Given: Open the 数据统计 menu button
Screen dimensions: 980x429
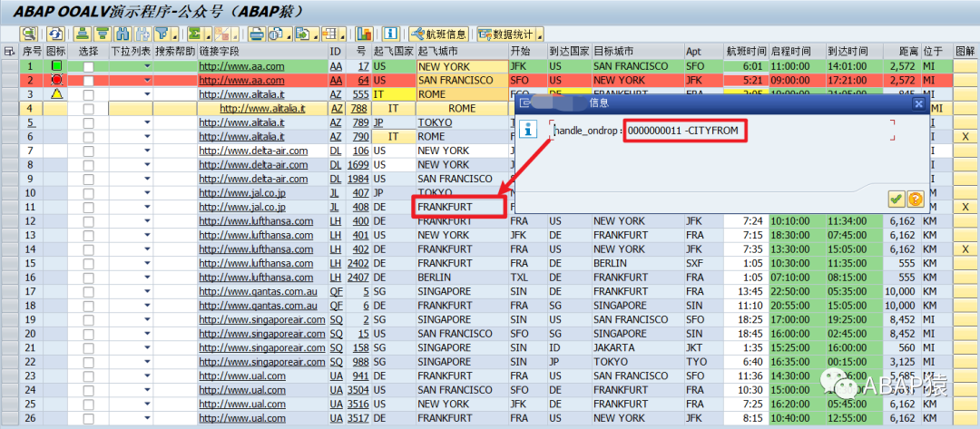Looking at the screenshot, I should (x=511, y=34).
